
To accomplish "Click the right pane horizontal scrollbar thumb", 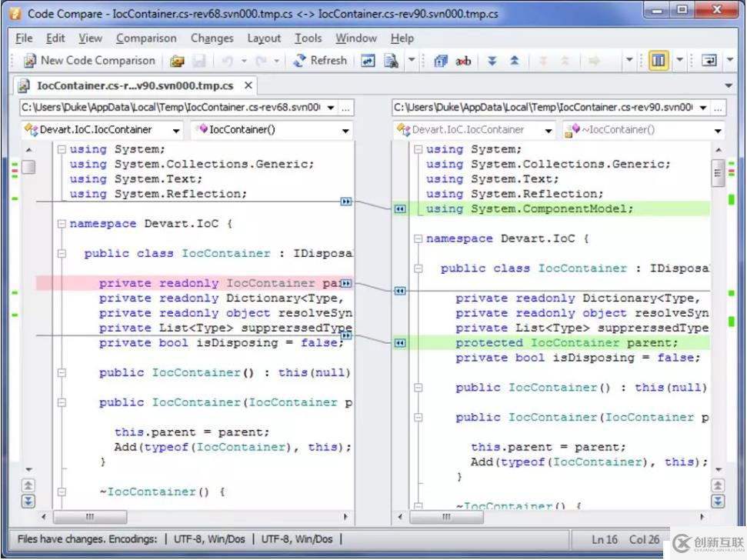I will pos(446,517).
